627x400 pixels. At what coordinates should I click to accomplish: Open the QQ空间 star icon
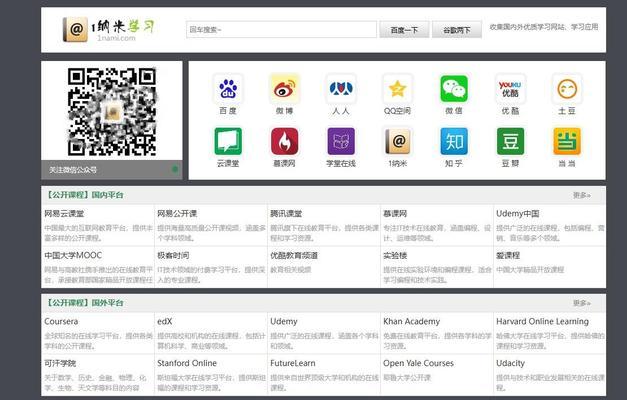tap(397, 89)
